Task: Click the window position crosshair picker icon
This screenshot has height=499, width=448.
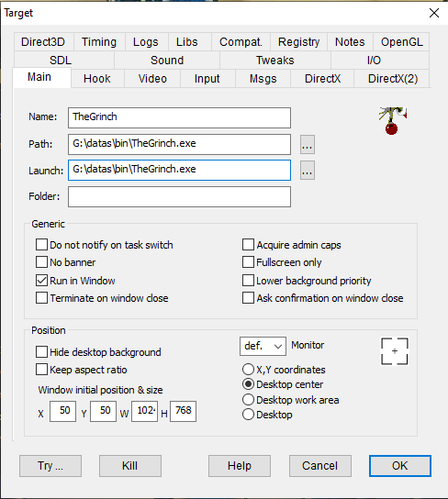Action: click(x=395, y=351)
